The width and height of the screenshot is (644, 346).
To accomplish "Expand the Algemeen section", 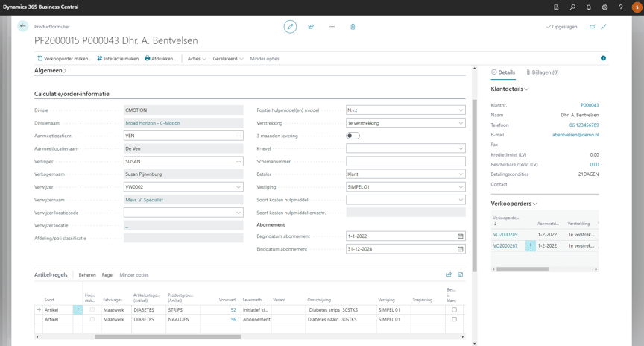I will point(50,71).
